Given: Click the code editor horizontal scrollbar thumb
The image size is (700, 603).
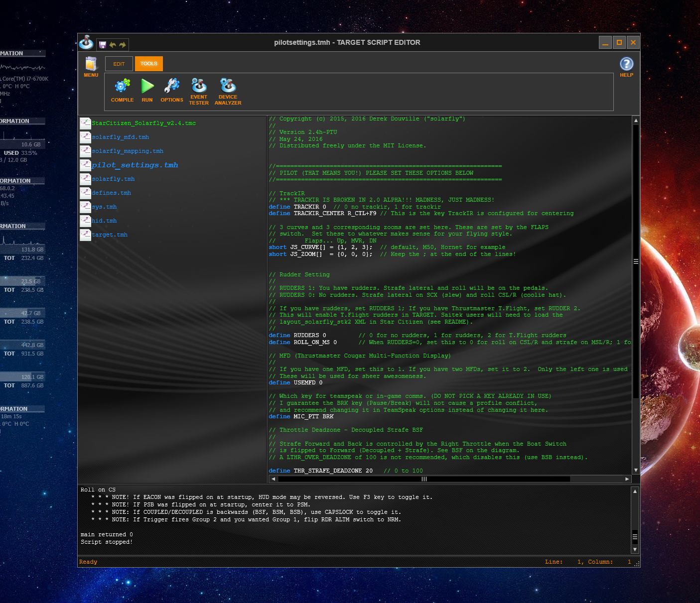Looking at the screenshot, I should click(x=424, y=479).
